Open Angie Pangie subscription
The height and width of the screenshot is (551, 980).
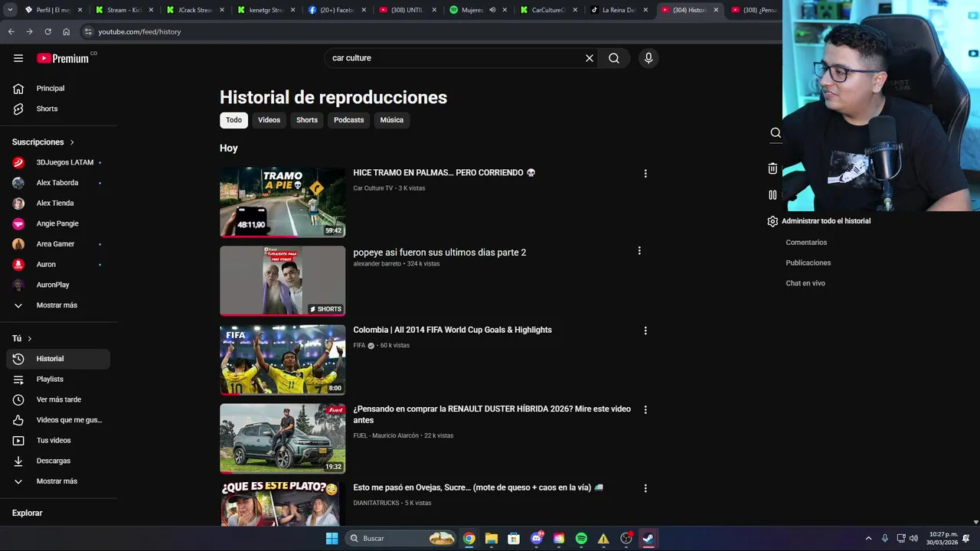[58, 223]
